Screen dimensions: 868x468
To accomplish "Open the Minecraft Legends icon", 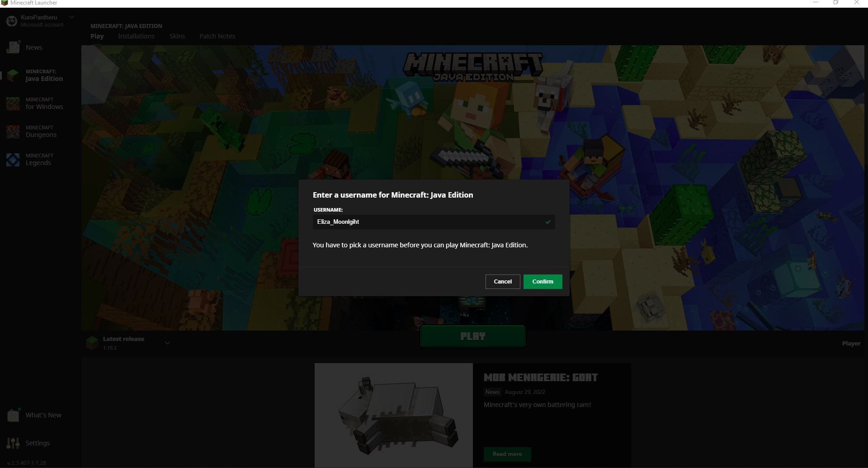I will pos(13,159).
